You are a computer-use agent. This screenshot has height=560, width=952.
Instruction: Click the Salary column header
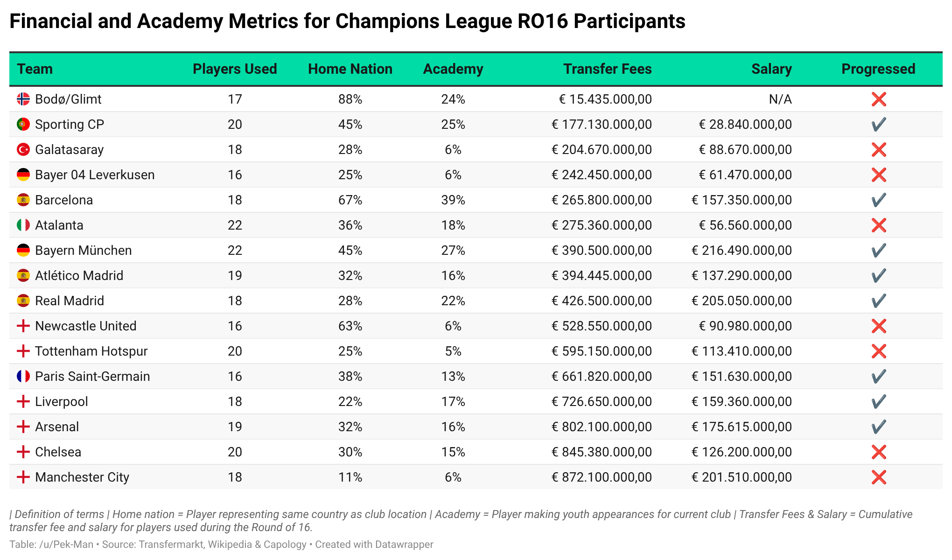click(771, 69)
